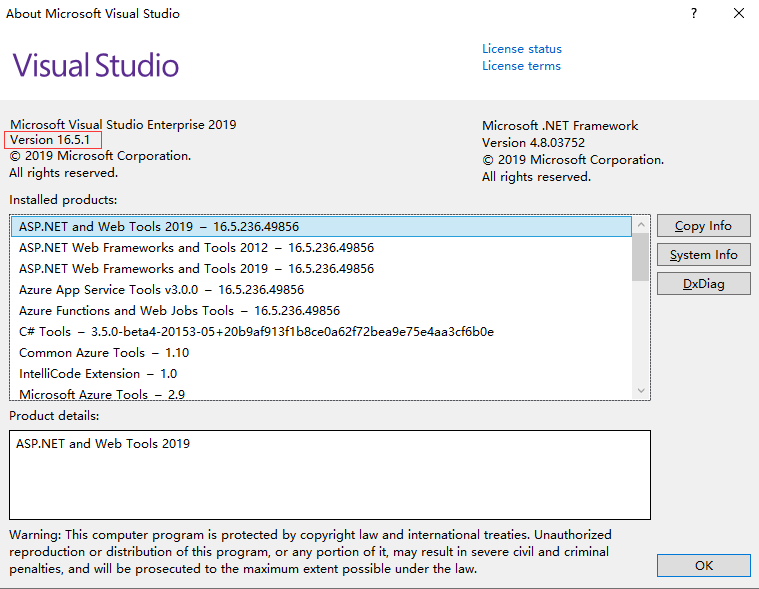Screen dimensions: 759x589
Task: Open the License status link
Action: click(x=521, y=49)
